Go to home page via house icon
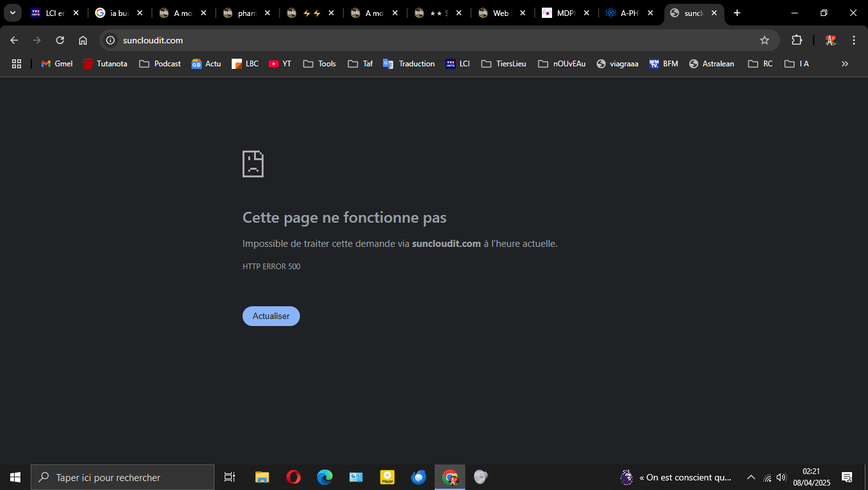Viewport: 868px width, 490px height. pyautogui.click(x=83, y=40)
